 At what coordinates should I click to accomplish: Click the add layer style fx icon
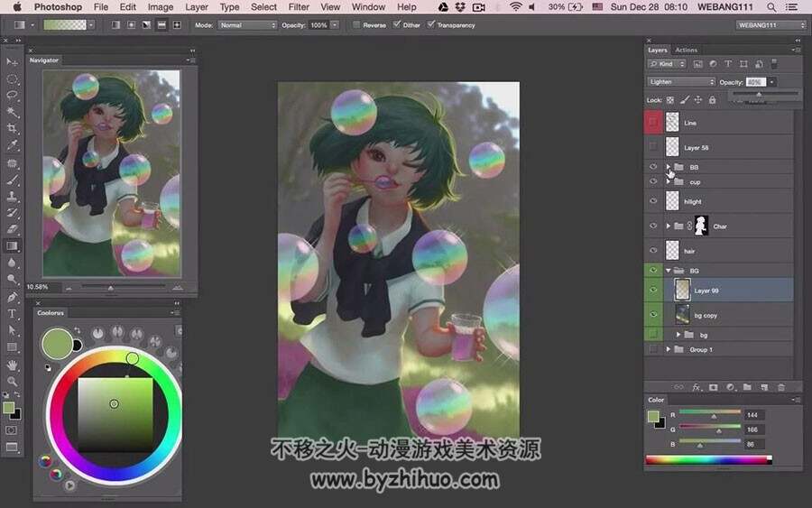coord(697,387)
